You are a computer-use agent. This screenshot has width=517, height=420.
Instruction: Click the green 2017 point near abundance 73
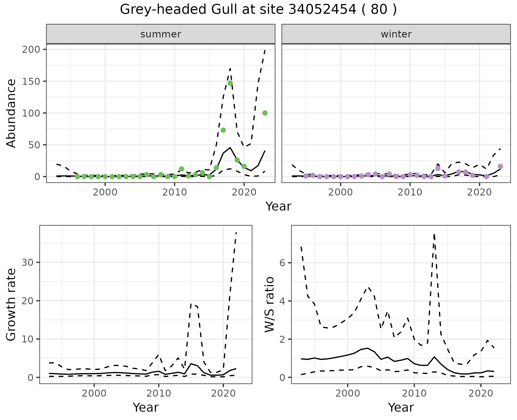223,130
